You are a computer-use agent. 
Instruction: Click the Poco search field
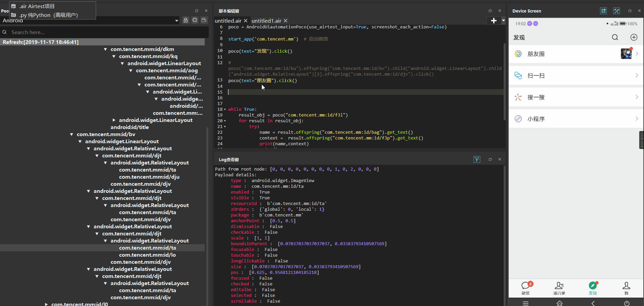tap(104, 32)
